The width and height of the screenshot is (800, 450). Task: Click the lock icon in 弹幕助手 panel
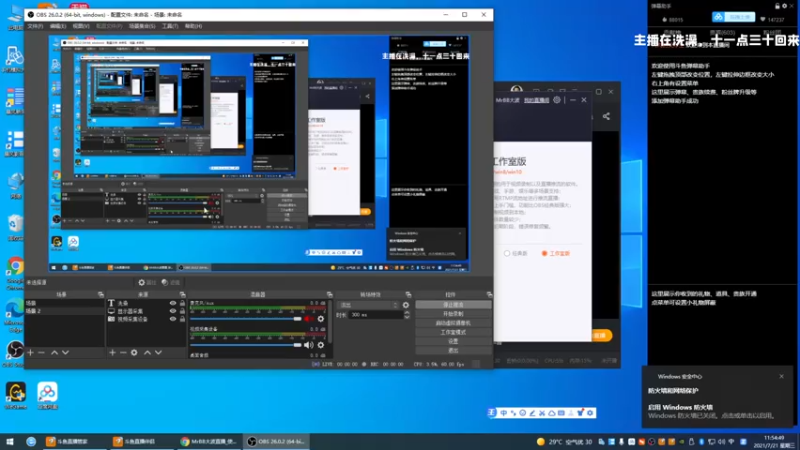coord(777,6)
